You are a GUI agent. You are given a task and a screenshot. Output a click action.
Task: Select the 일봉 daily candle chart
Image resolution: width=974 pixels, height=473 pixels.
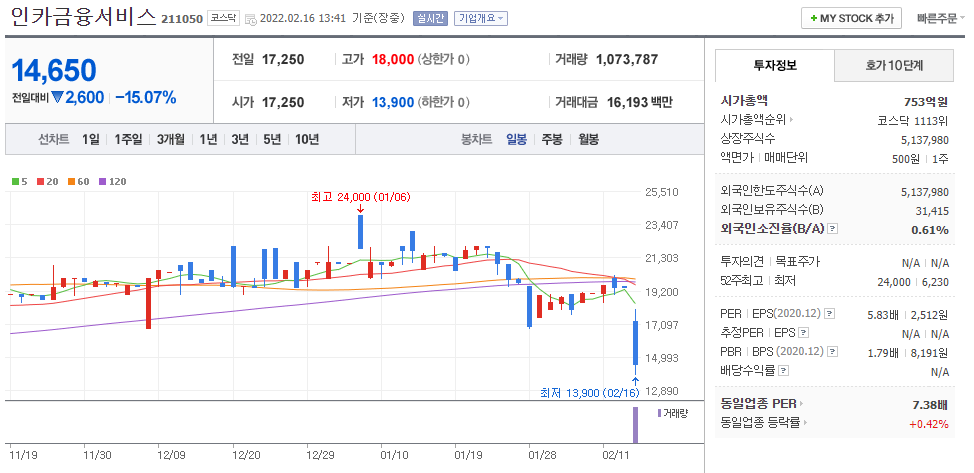pyautogui.click(x=516, y=139)
